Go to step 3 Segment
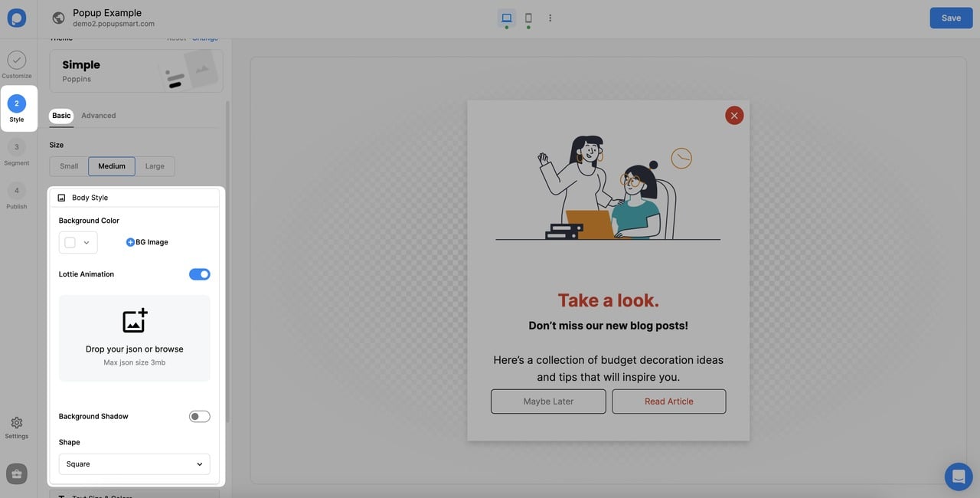The height and width of the screenshot is (498, 980). point(17,152)
